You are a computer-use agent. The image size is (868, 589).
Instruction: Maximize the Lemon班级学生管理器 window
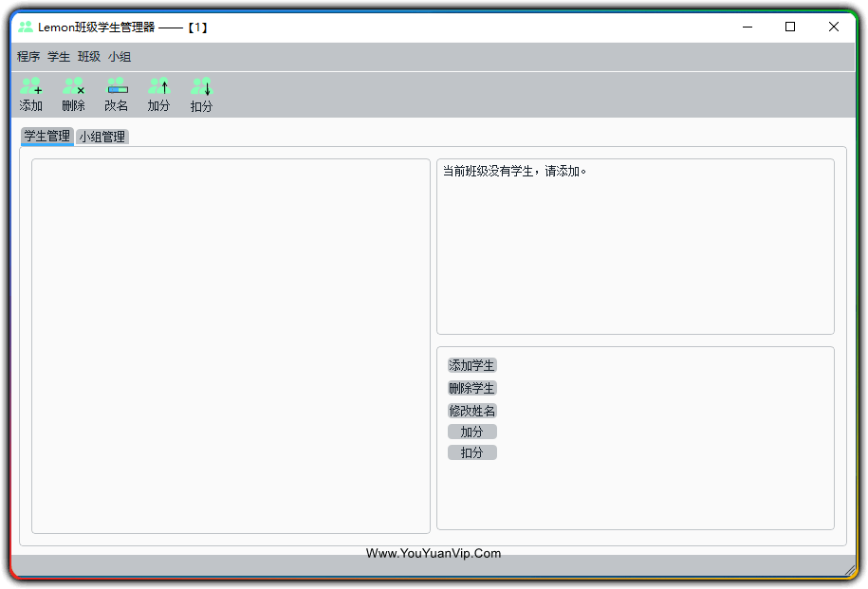pyautogui.click(x=790, y=28)
